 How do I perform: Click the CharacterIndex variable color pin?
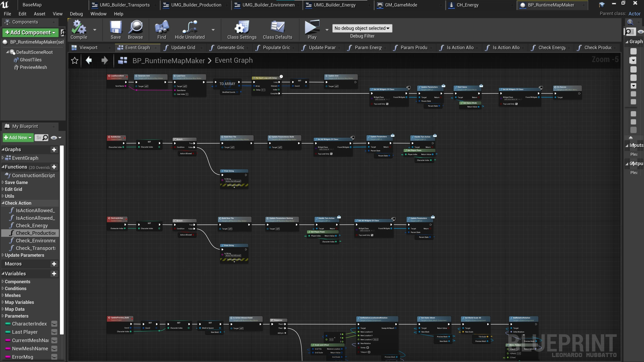click(x=8, y=323)
